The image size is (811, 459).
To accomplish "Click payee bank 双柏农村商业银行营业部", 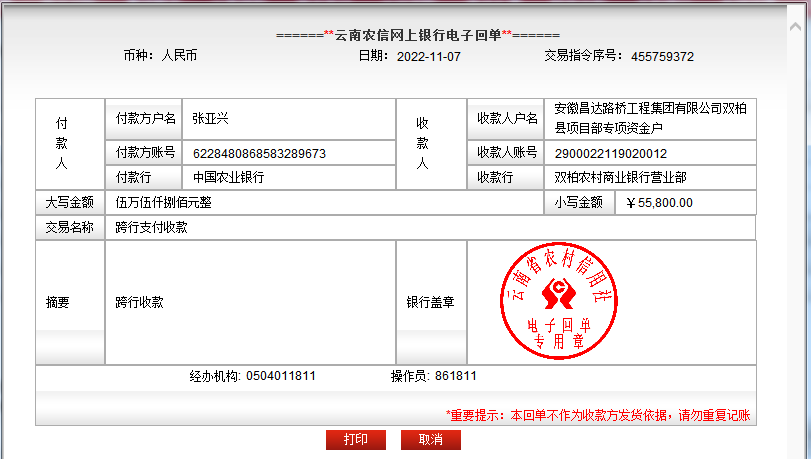I will (621, 177).
